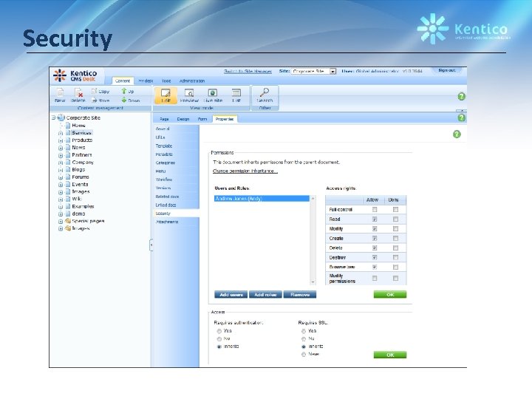
Task: Click the Corporate Site globe icon
Action: pyautogui.click(x=61, y=117)
